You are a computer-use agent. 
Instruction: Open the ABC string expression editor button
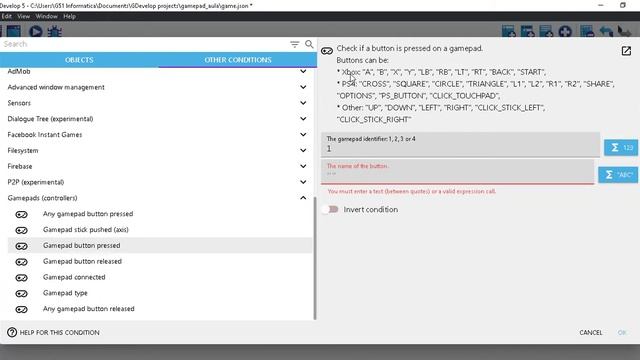[x=618, y=175]
